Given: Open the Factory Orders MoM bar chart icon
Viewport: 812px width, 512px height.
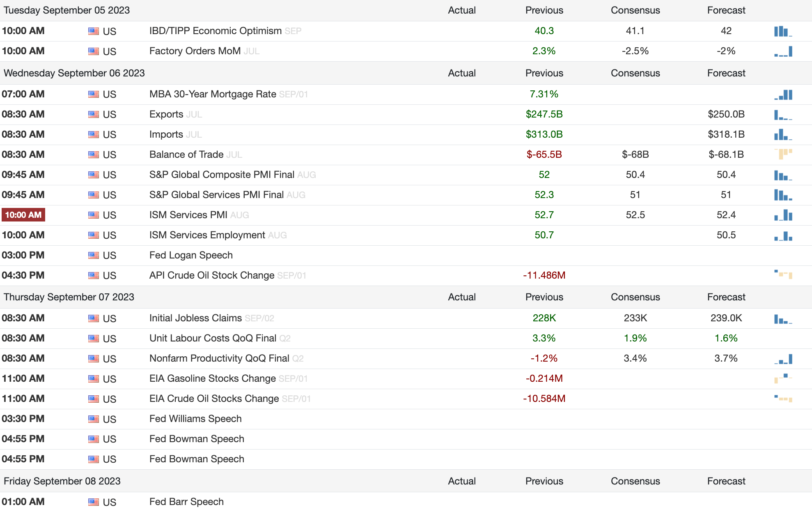Looking at the screenshot, I should click(x=783, y=51).
